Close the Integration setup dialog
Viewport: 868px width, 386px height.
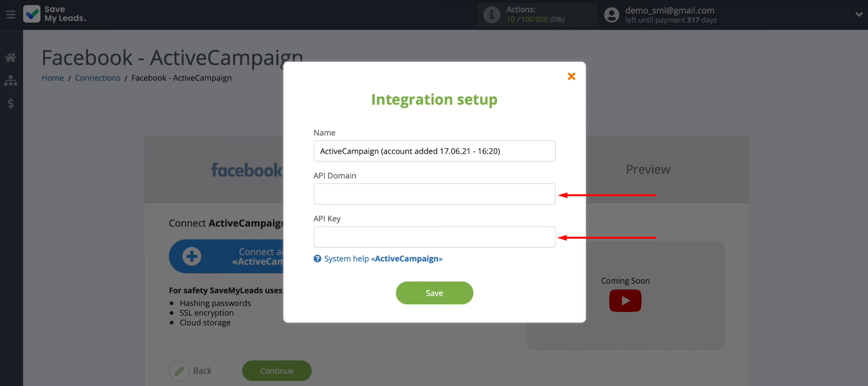(x=571, y=76)
